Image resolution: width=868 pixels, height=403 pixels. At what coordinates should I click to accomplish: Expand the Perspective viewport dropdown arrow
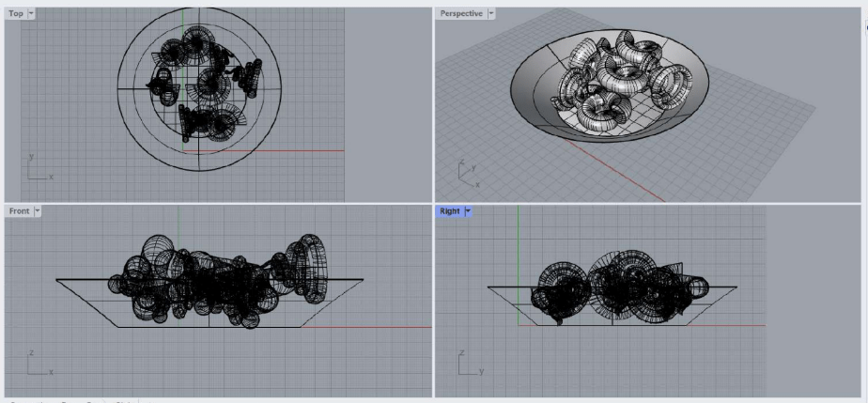click(x=491, y=13)
